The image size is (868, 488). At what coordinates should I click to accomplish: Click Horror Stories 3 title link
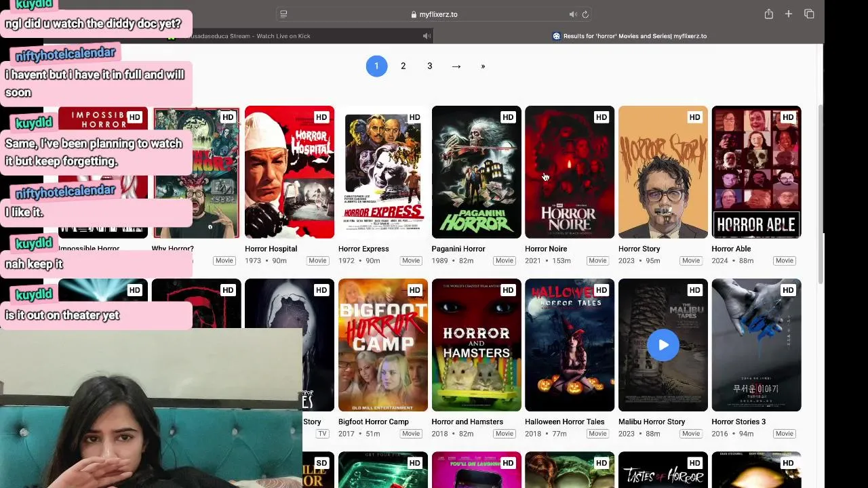[x=738, y=422]
